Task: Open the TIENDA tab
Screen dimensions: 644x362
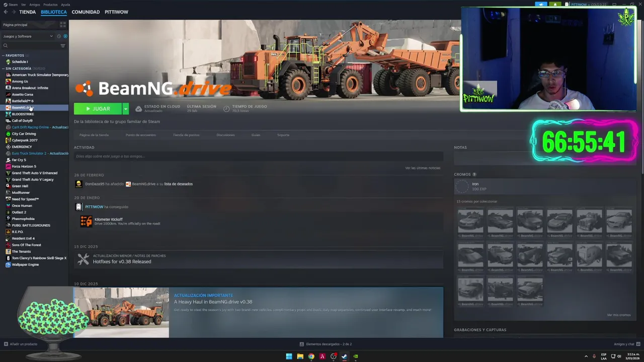Action: click(27, 12)
